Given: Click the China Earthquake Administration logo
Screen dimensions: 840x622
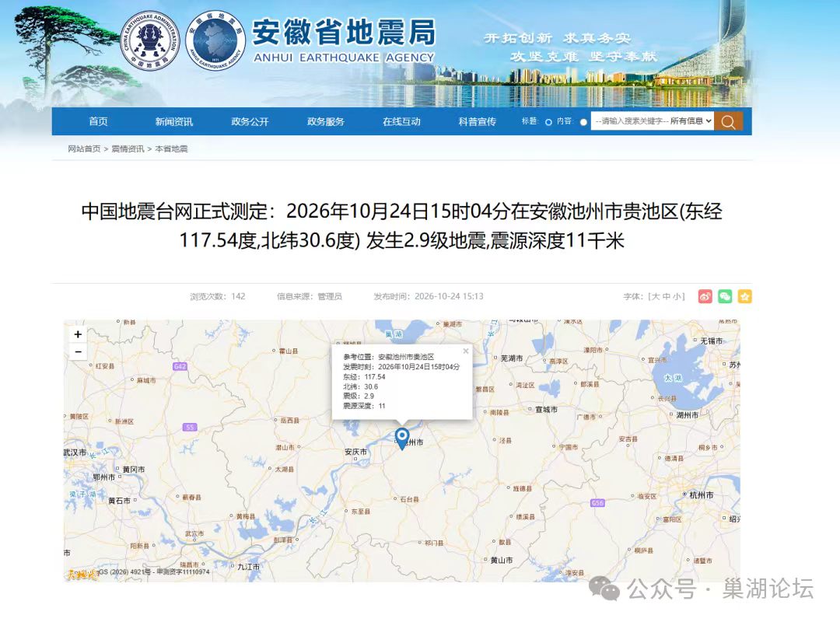Looking at the screenshot, I should (150, 41).
